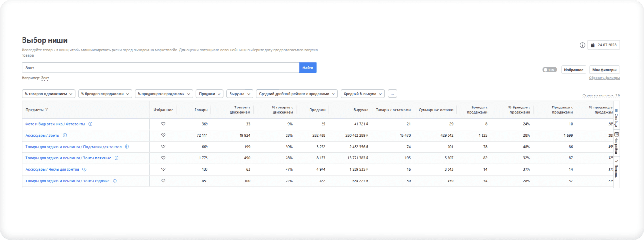This screenshot has height=240, width=644.
Task: Click the search field containing 'Зонт'
Action: 161,68
